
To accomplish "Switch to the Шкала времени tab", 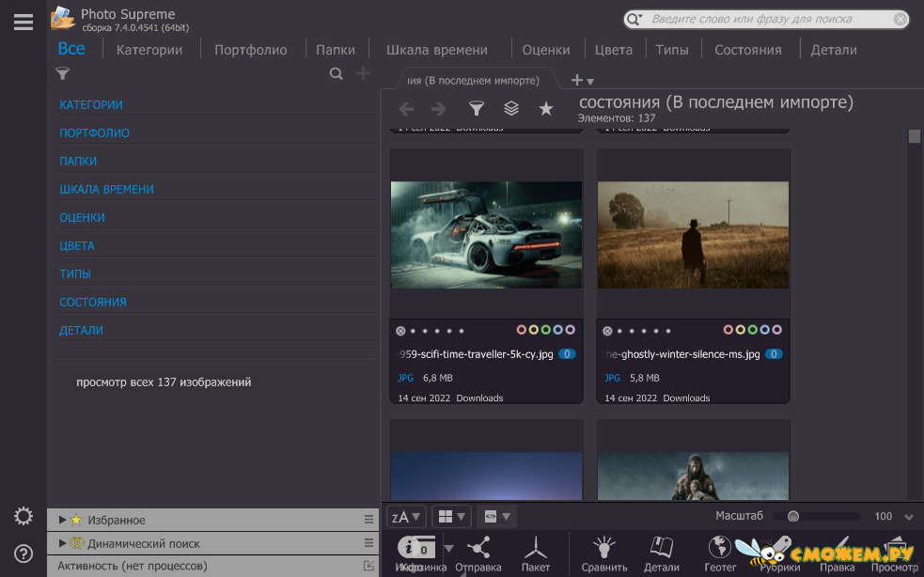I will point(437,50).
